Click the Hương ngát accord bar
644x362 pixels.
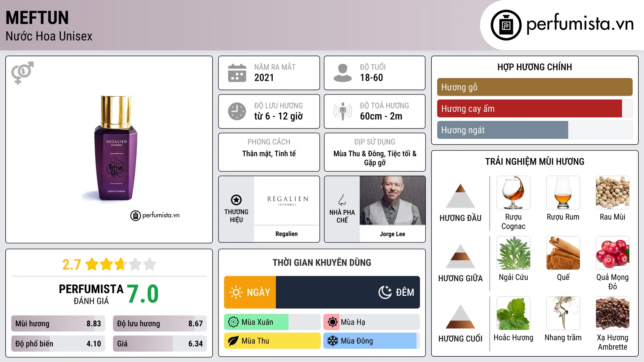coord(535,130)
